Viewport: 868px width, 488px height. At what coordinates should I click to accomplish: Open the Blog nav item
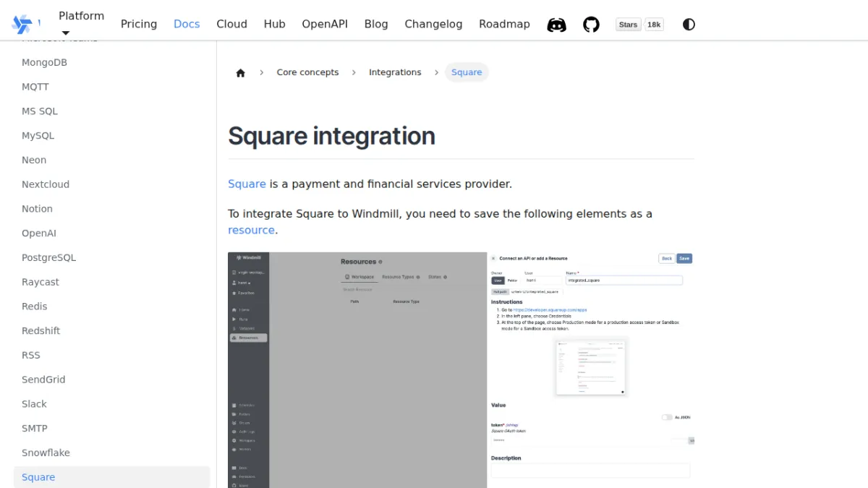click(376, 24)
